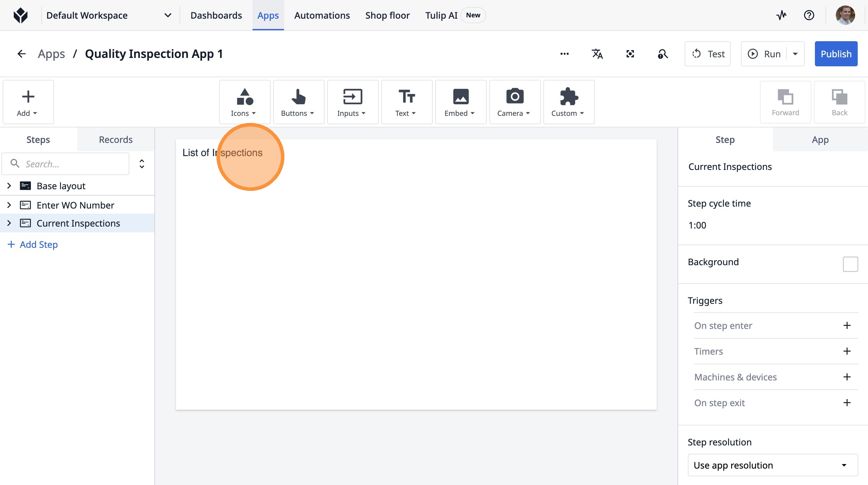
Task: Click the Publish button
Action: pos(836,54)
